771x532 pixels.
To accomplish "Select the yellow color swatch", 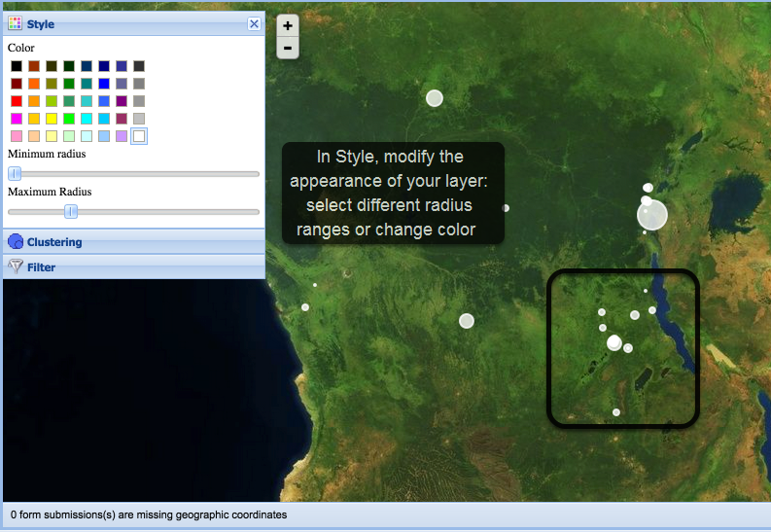I will click(x=52, y=119).
